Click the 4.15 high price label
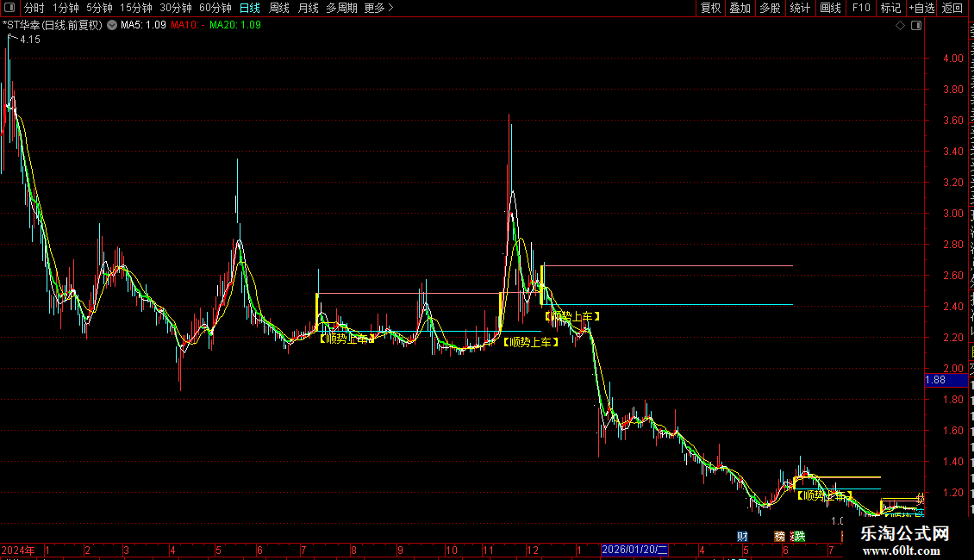This screenshot has width=974, height=560. tap(30, 39)
